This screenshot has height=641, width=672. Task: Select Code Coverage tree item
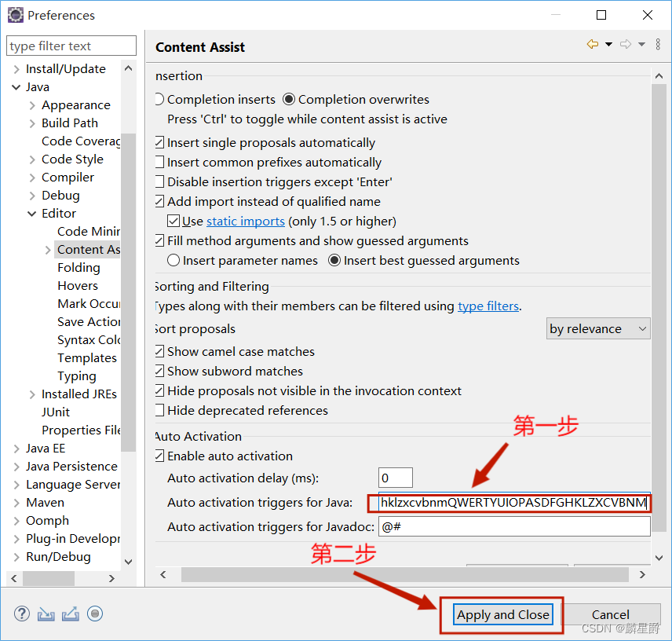coord(81,141)
